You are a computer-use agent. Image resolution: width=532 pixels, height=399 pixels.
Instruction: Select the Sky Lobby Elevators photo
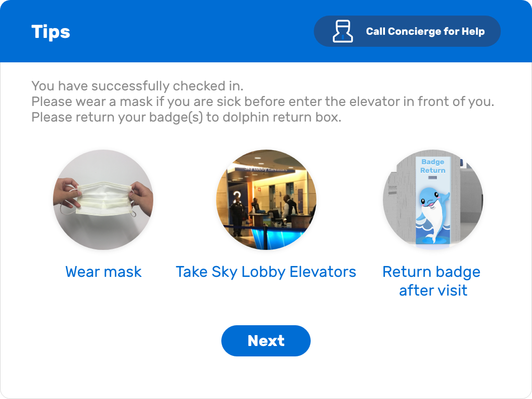pos(267,200)
